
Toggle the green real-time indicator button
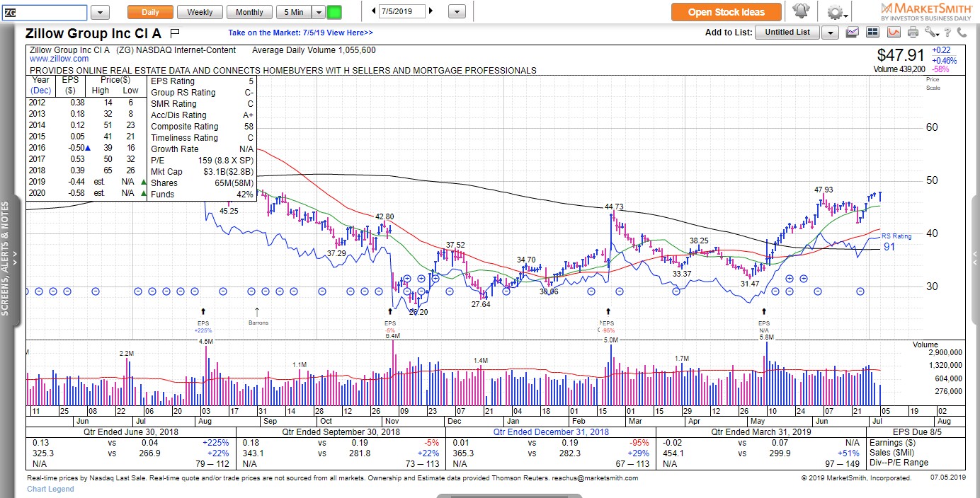[x=334, y=12]
